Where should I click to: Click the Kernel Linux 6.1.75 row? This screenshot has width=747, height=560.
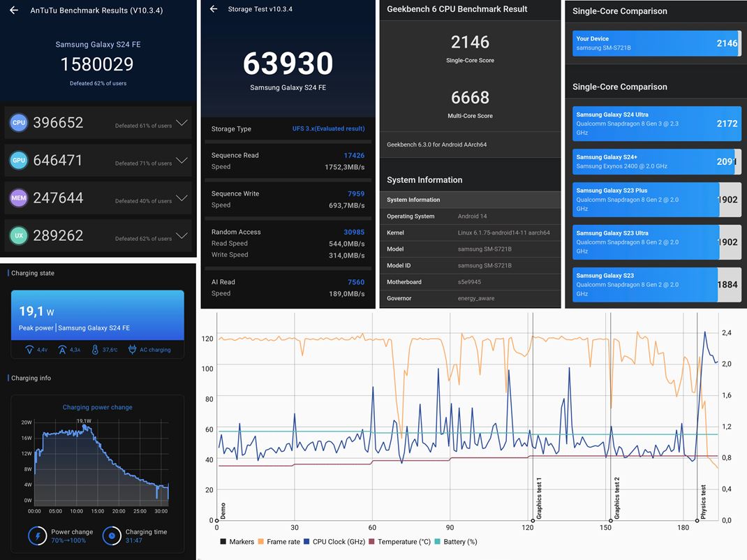click(x=471, y=233)
